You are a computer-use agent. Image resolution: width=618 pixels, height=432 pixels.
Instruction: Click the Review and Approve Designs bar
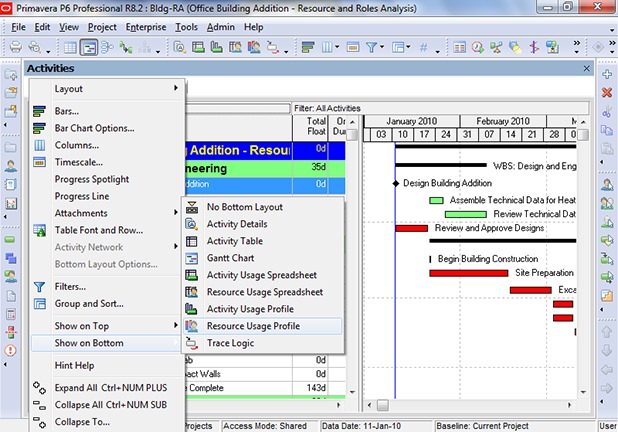411,228
